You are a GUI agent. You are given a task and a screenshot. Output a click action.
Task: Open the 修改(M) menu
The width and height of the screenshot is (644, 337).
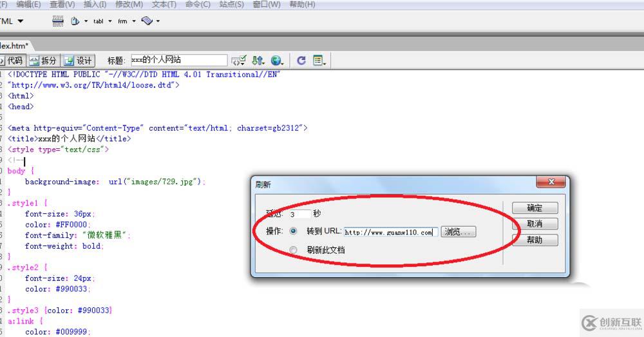pyautogui.click(x=129, y=5)
